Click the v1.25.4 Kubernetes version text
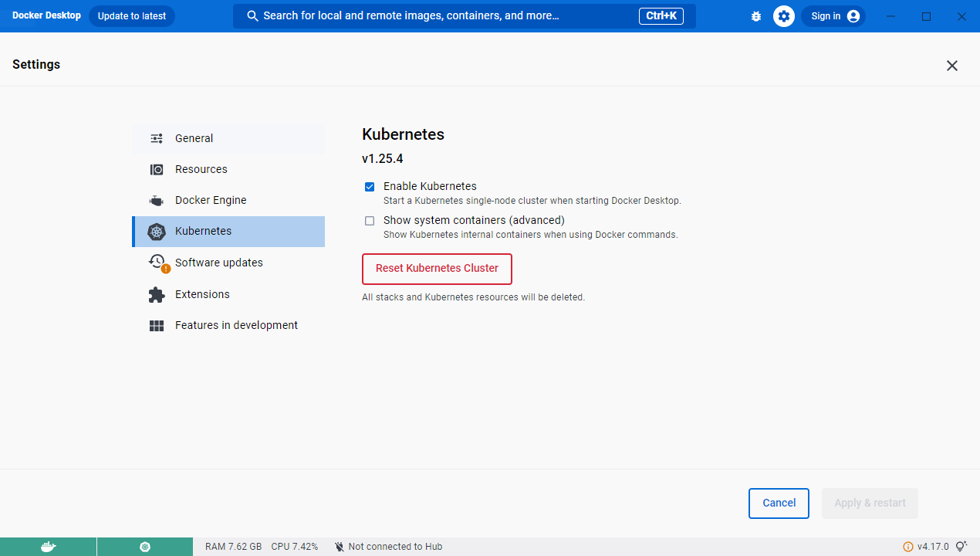The width and height of the screenshot is (980, 556). tap(383, 159)
